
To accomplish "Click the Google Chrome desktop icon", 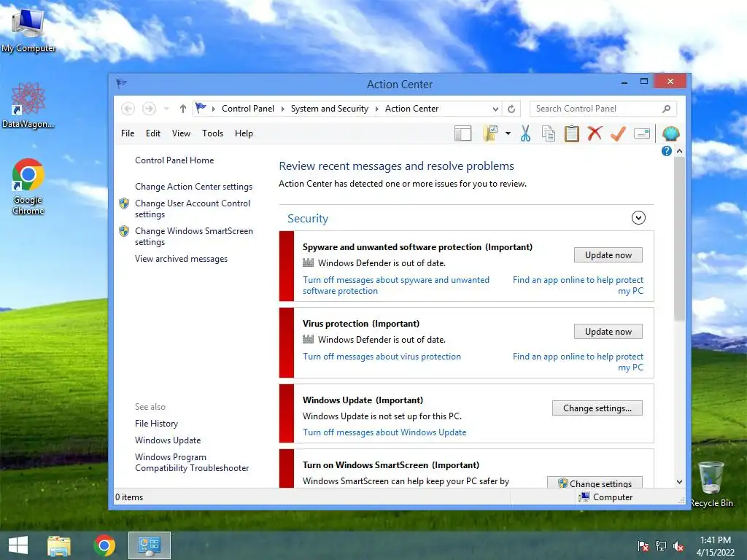I will [x=28, y=187].
